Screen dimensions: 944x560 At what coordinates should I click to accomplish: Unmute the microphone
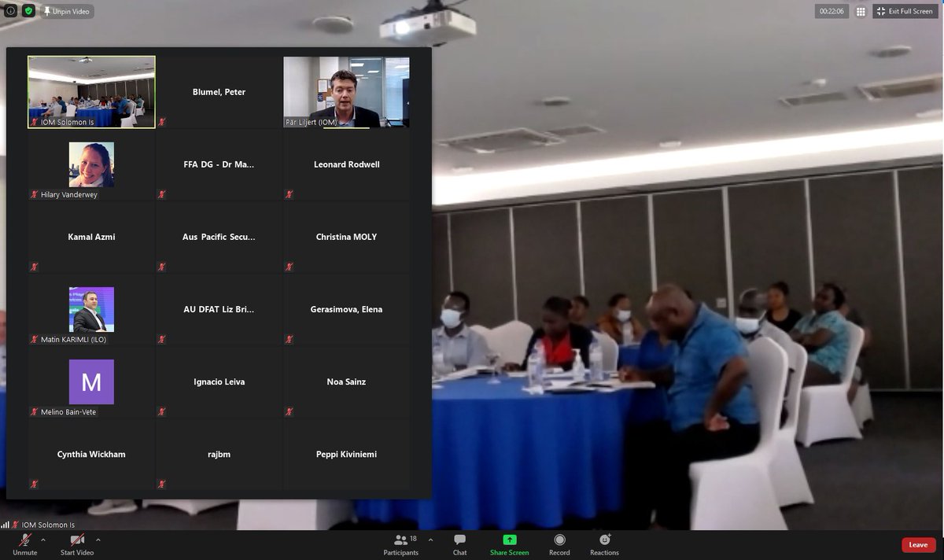point(25,544)
